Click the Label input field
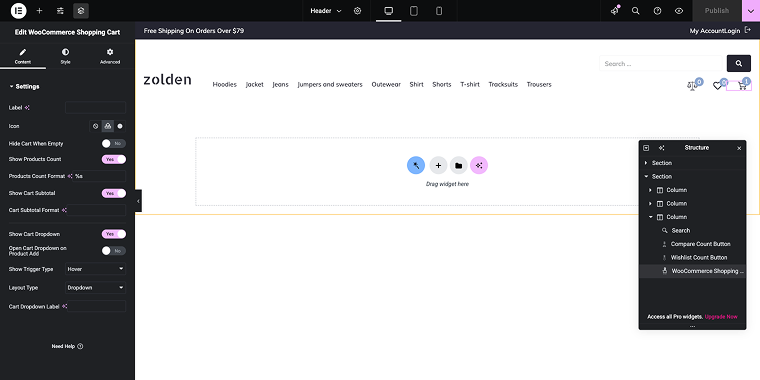The height and width of the screenshot is (380, 760). 95,108
